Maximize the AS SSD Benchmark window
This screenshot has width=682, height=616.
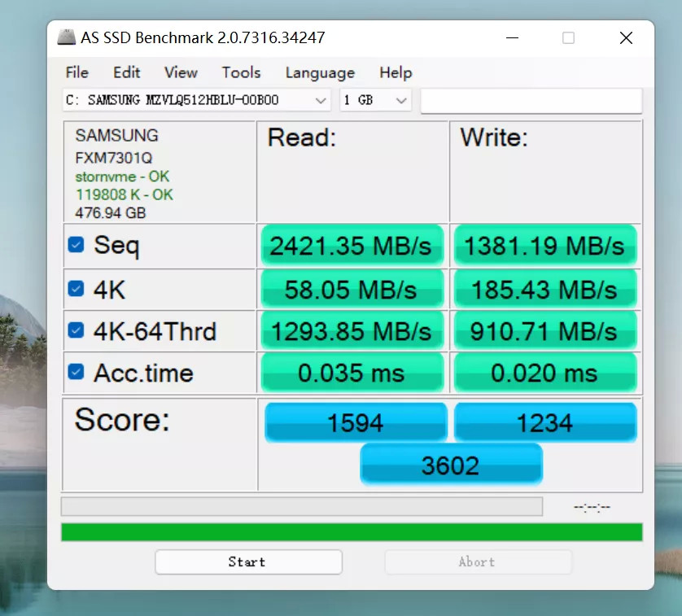point(568,38)
